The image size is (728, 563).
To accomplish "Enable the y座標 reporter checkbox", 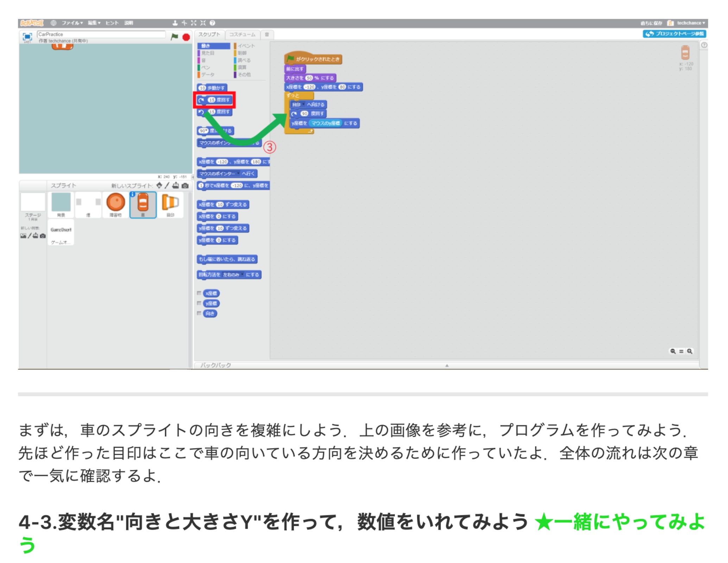I will pyautogui.click(x=199, y=303).
